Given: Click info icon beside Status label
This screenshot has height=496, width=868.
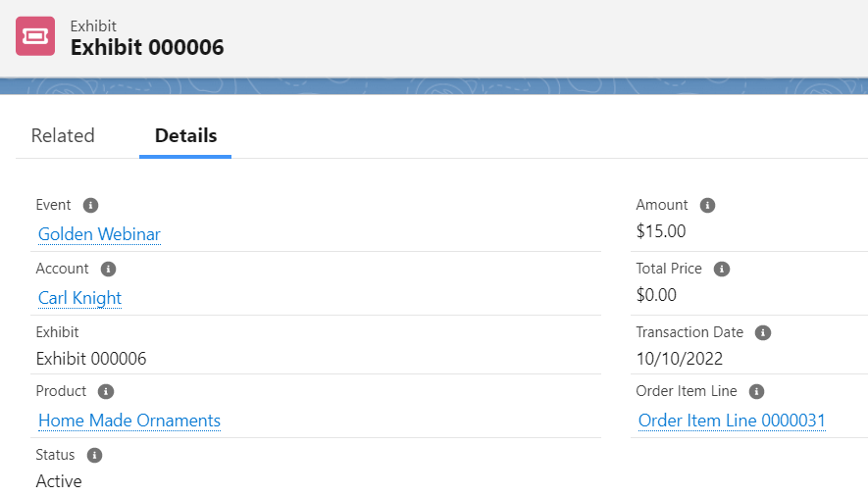Looking at the screenshot, I should tap(94, 455).
